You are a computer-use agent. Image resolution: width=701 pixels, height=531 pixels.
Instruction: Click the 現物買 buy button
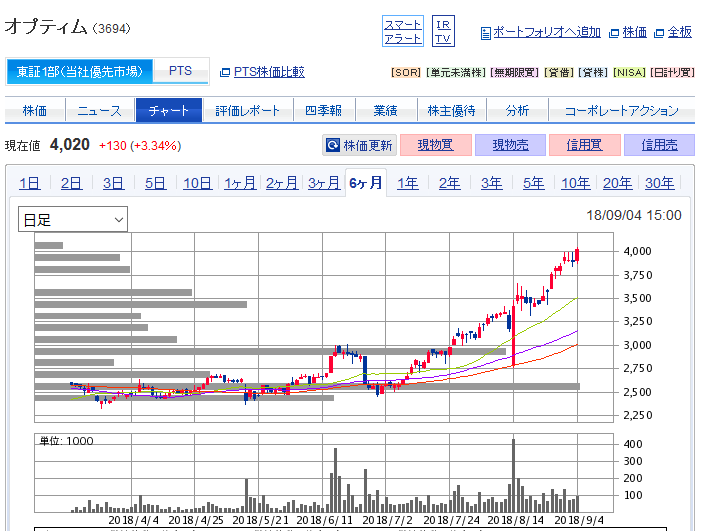(x=435, y=145)
